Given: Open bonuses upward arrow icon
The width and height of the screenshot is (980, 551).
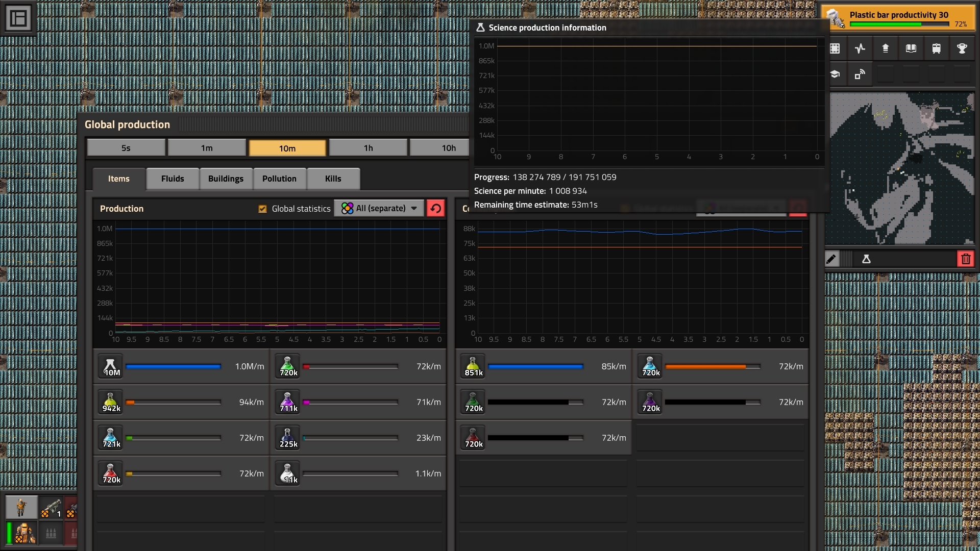Looking at the screenshot, I should [886, 48].
